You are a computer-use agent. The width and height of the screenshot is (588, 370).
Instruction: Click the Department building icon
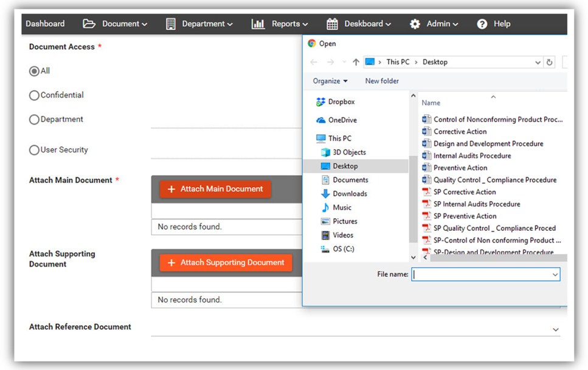pyautogui.click(x=171, y=24)
